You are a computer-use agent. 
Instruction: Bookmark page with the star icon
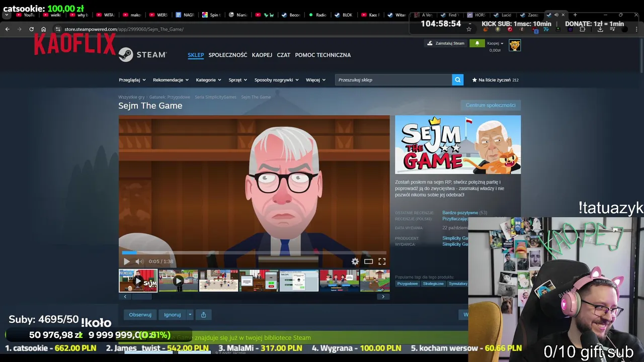[469, 29]
